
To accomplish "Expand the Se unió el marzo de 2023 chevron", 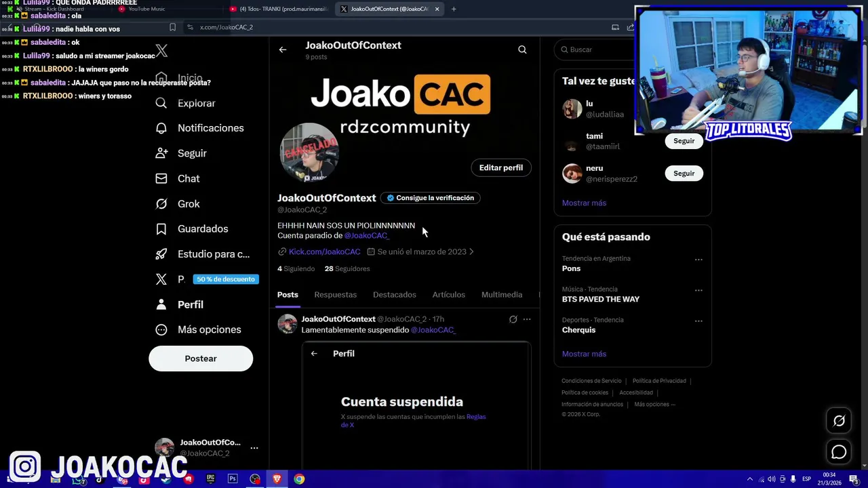I will [471, 251].
